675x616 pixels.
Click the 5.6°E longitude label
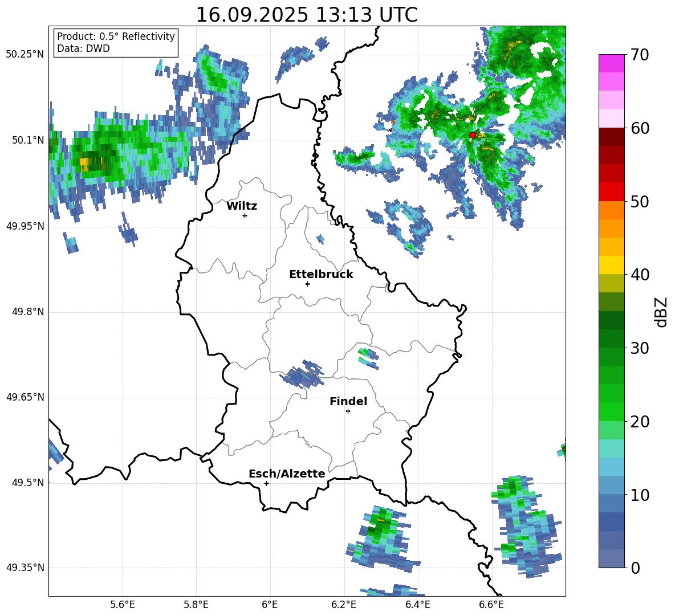click(x=123, y=605)
